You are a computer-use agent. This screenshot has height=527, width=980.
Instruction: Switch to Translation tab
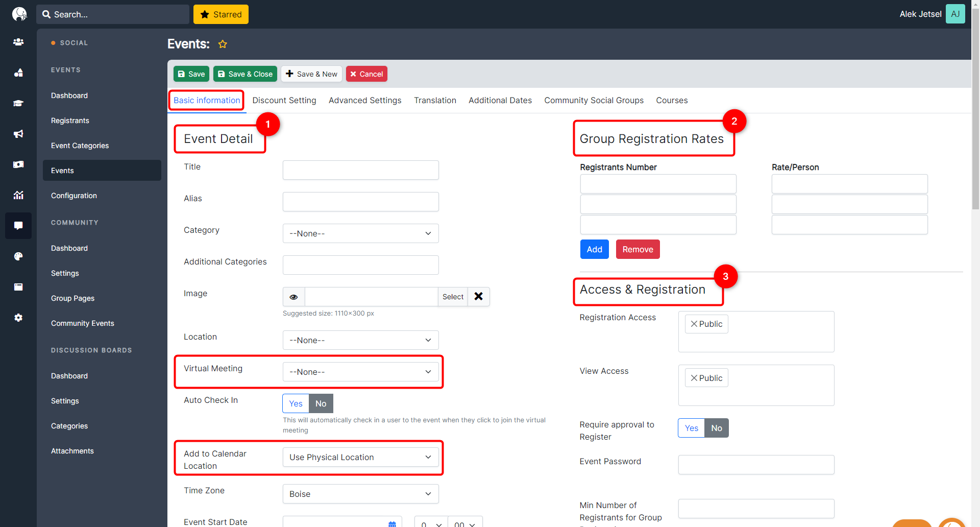point(435,100)
